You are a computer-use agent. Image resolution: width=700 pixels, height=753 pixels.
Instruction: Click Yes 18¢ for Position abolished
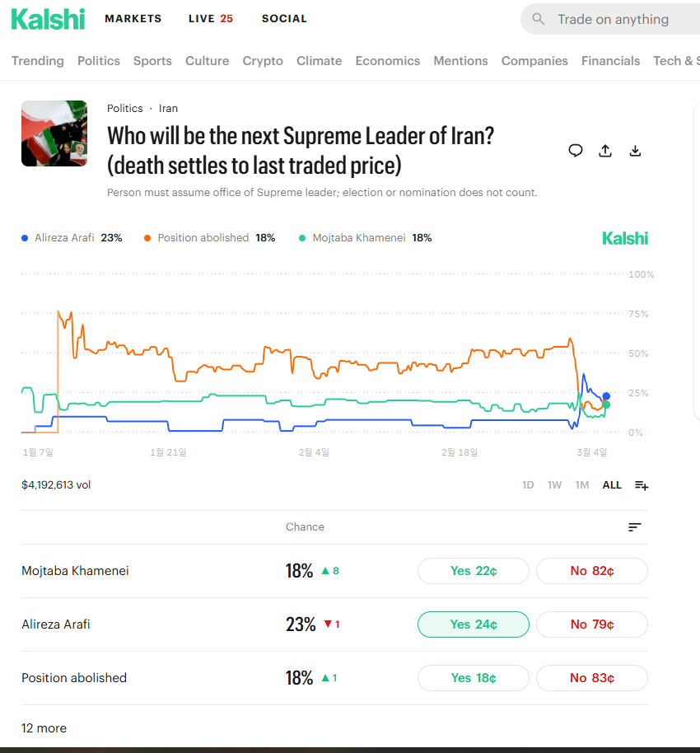(x=474, y=678)
